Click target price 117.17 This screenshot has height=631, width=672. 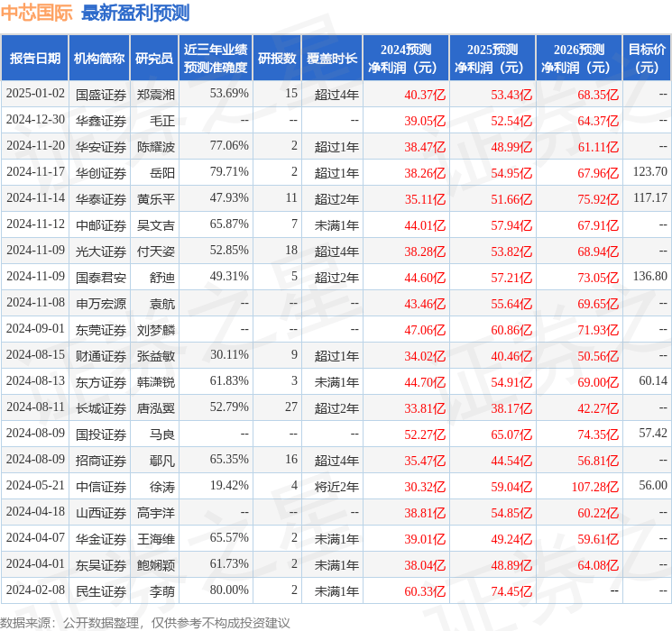point(650,197)
